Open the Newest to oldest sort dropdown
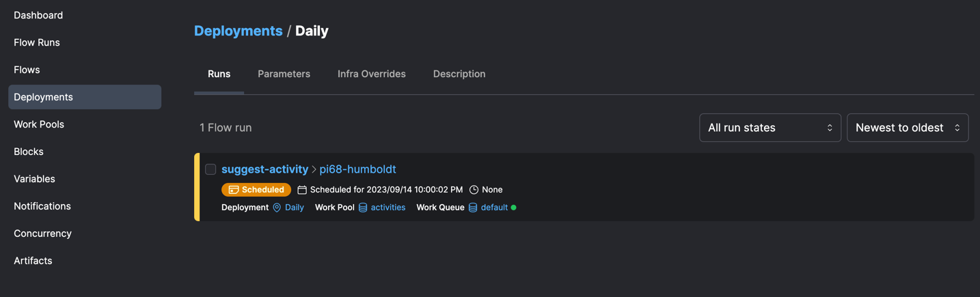The width and height of the screenshot is (980, 297). 907,128
